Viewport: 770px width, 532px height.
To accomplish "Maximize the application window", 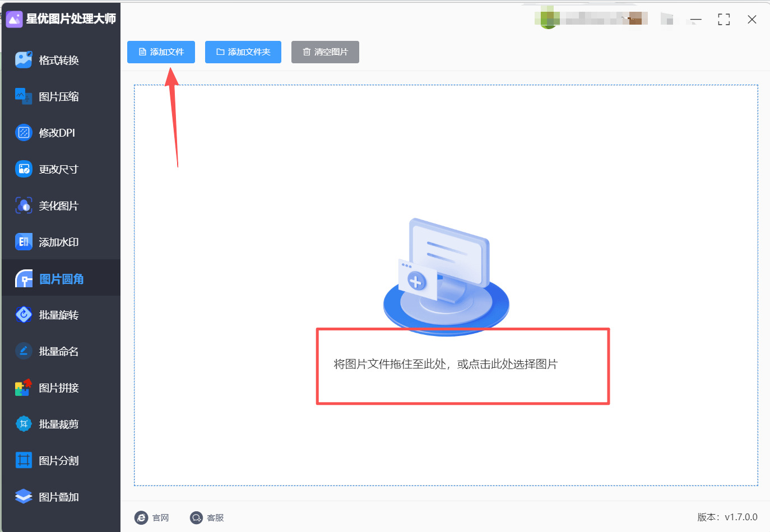I will tap(724, 20).
